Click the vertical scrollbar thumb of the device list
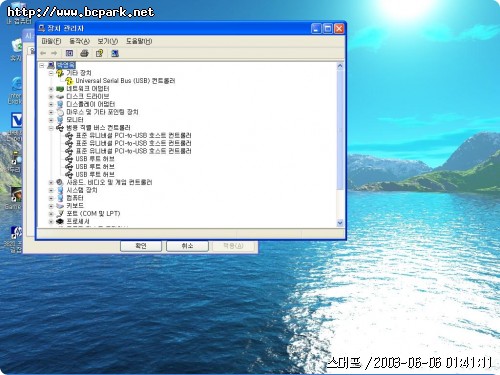The width and height of the screenshot is (500, 375). click(x=340, y=130)
